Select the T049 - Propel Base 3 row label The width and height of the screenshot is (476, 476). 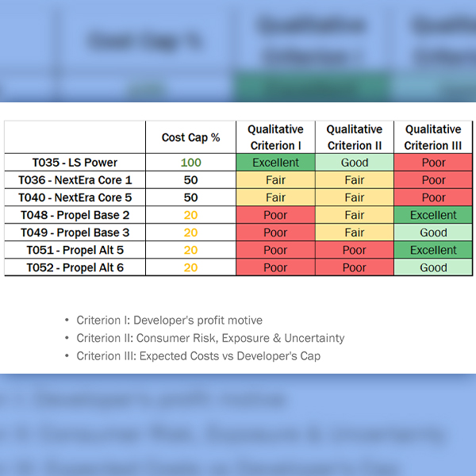75,232
